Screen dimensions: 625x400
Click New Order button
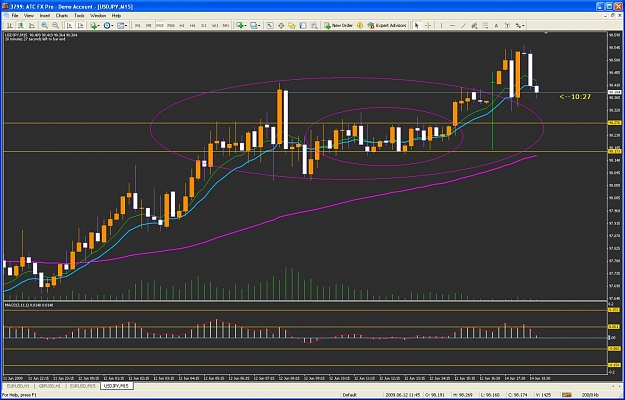click(x=338, y=25)
